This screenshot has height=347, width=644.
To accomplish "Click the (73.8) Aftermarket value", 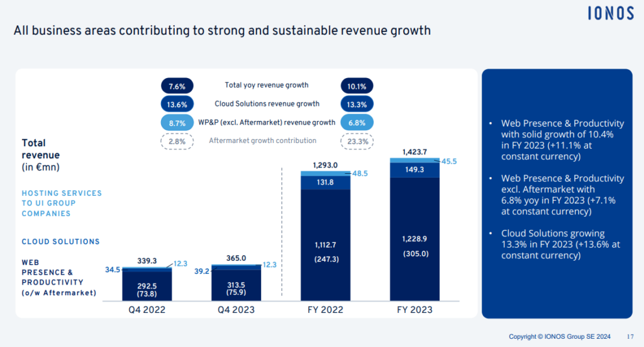I will [x=147, y=293].
